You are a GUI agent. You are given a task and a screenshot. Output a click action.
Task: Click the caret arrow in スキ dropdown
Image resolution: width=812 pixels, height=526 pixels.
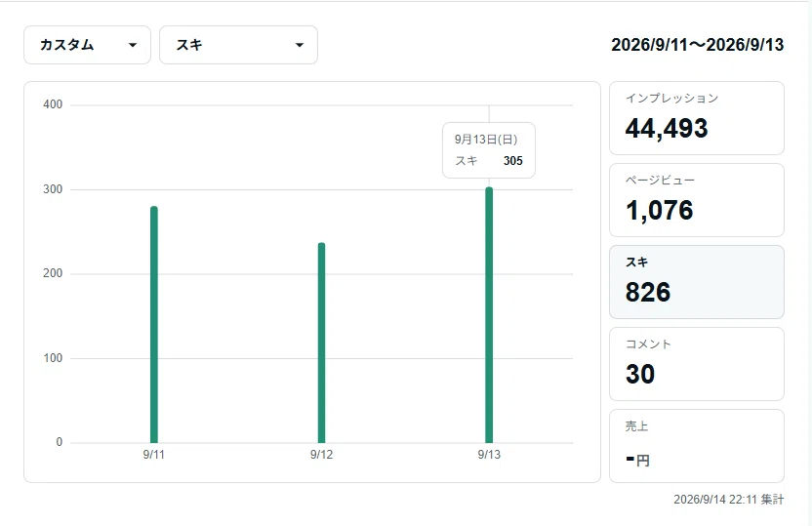coord(300,45)
